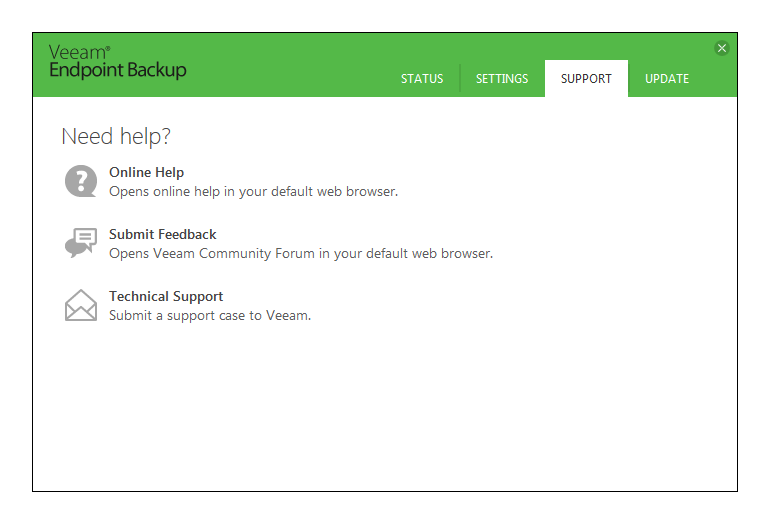
Task: Click the Submit Feedback title link
Action: pyautogui.click(x=162, y=234)
